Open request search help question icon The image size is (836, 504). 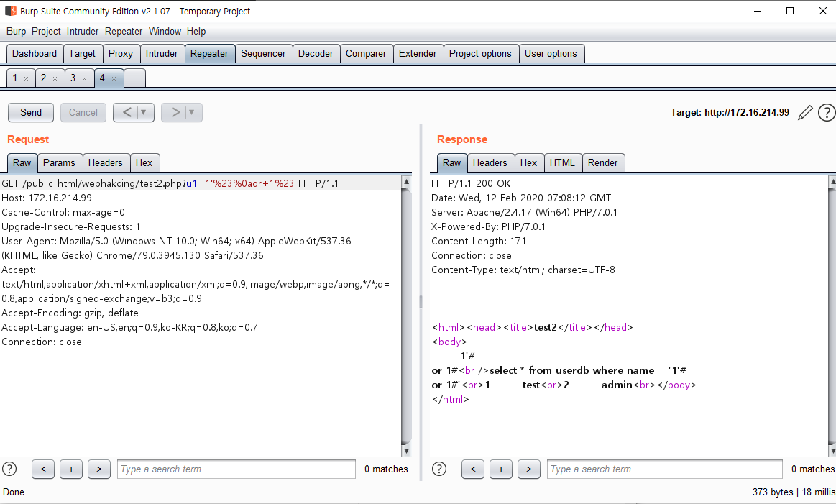point(9,469)
